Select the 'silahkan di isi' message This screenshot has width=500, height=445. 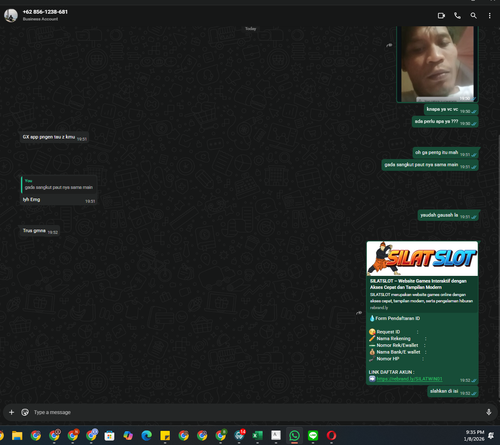[453, 391]
